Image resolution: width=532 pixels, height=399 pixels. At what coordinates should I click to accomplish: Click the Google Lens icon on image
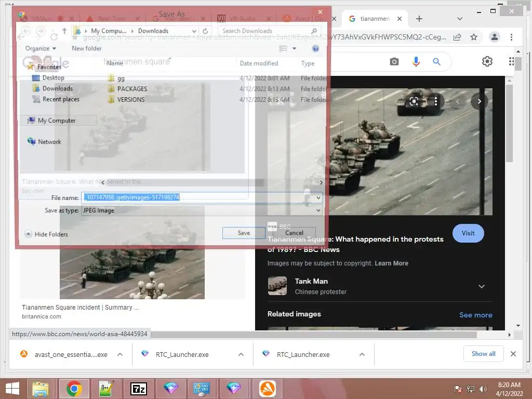click(414, 101)
